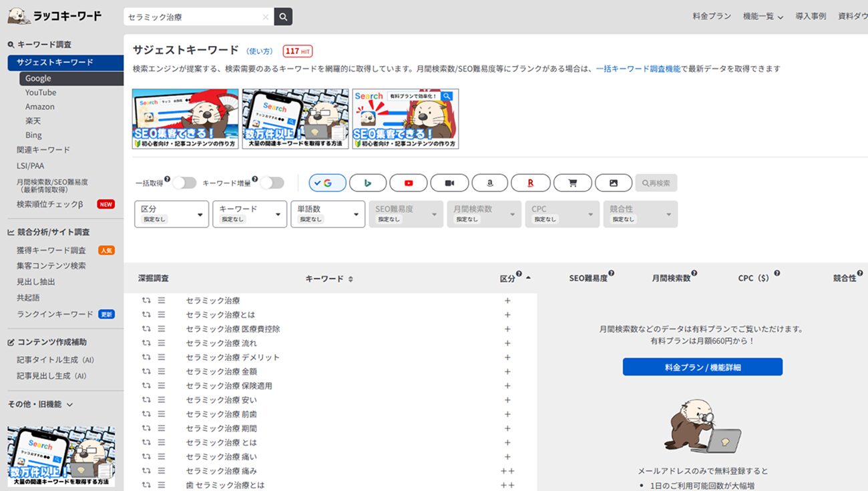868x491 pixels.
Task: Open the 月間検索数 filter dropdown
Action: point(484,214)
